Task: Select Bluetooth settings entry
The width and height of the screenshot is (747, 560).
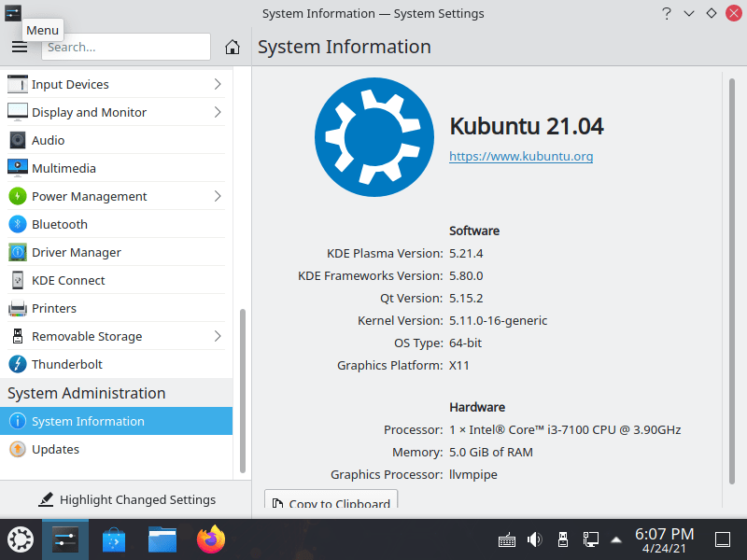Action: click(x=116, y=224)
